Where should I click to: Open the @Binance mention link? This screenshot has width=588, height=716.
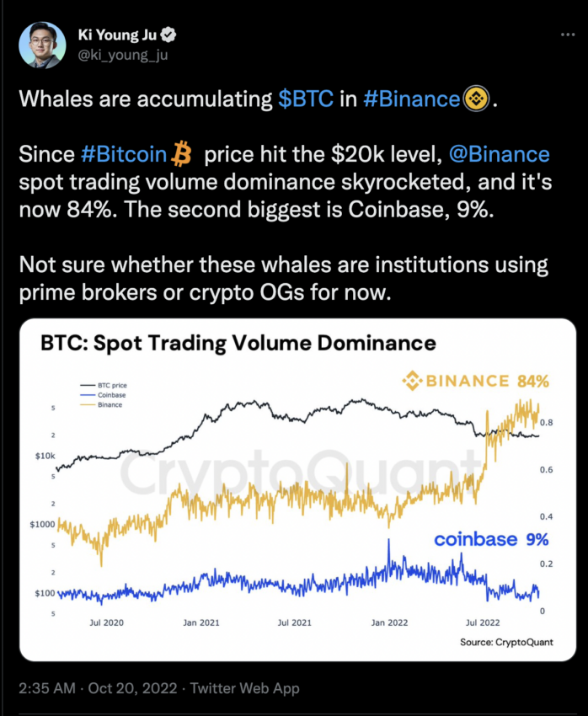[499, 154]
